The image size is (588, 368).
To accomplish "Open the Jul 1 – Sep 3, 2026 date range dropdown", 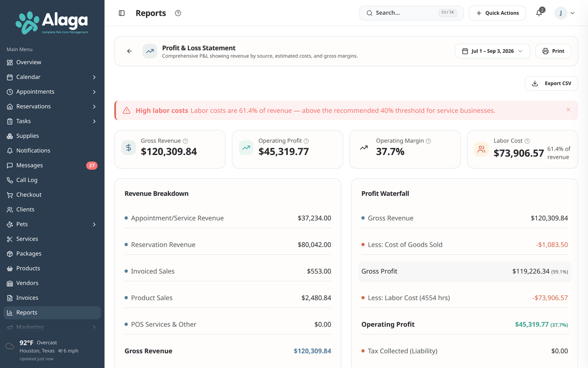I will (492, 51).
